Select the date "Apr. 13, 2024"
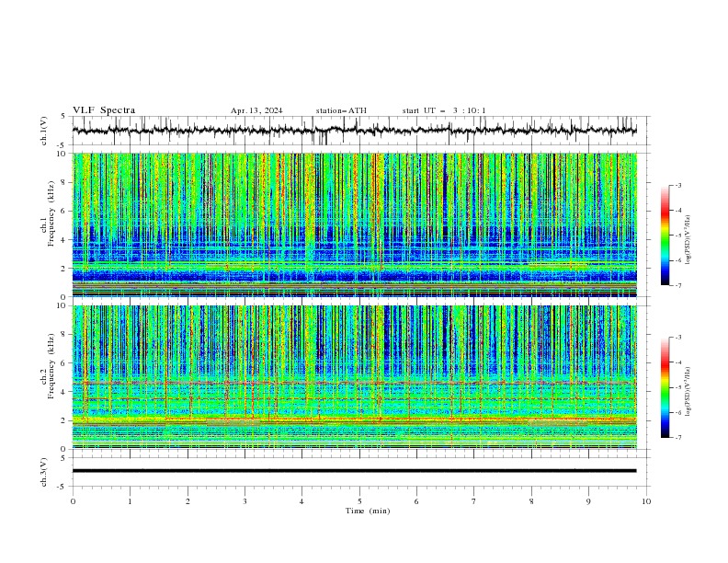This screenshot has height=563, width=728. (x=256, y=110)
